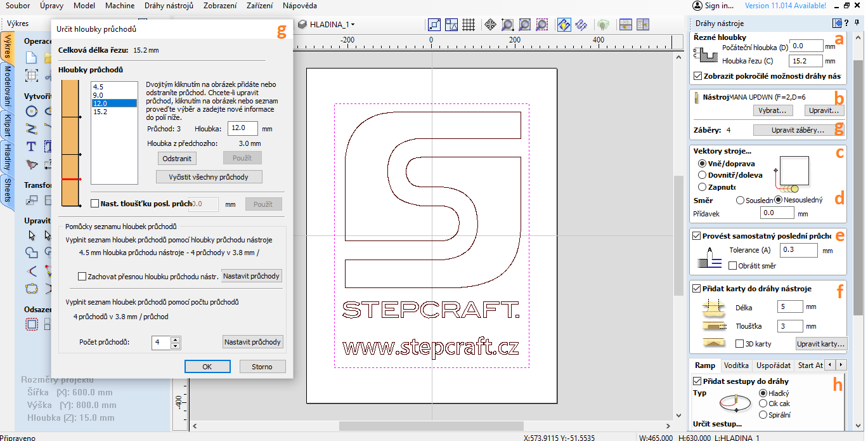Choose the 'Nesousledný' direction radio button
The width and height of the screenshot is (868, 441).
tap(779, 200)
